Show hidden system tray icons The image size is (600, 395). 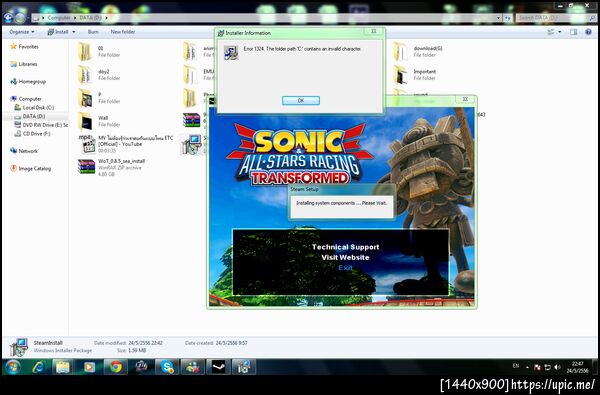[527, 367]
